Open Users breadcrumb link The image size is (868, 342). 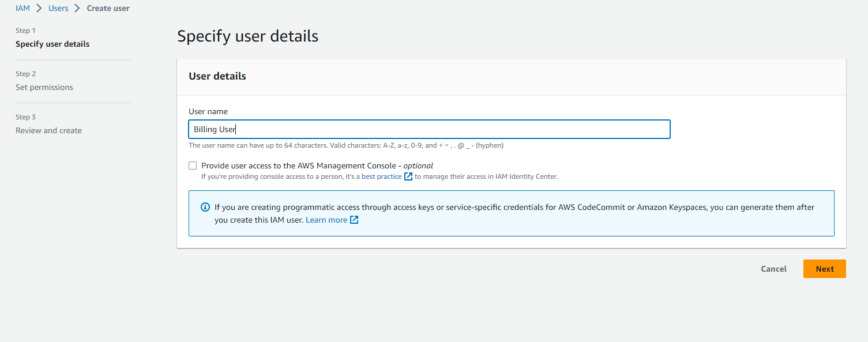coord(58,9)
